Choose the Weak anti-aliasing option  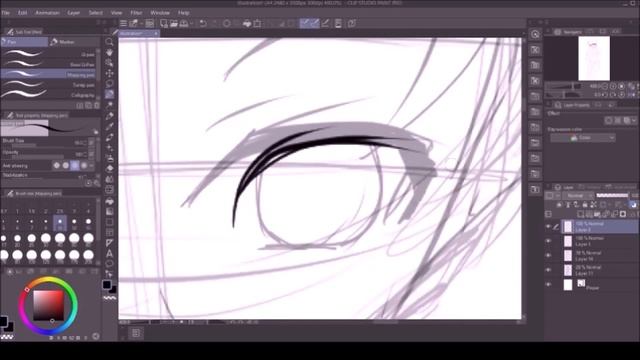coord(66,165)
